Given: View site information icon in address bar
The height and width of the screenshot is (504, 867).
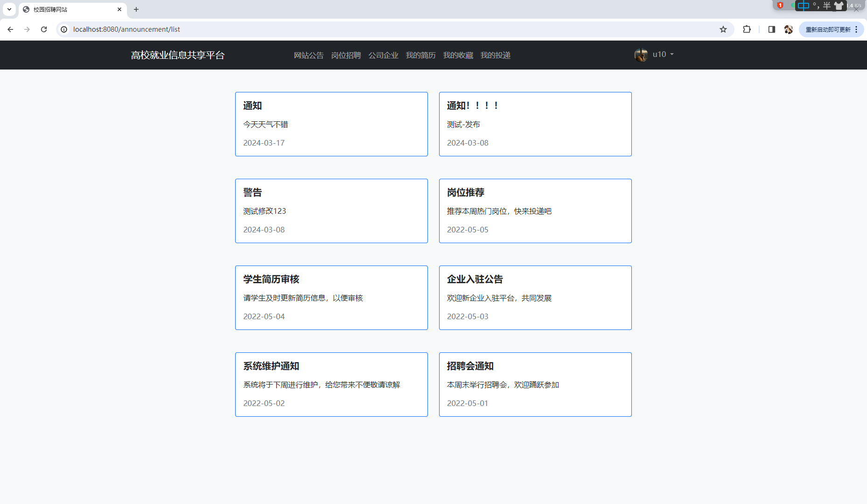Looking at the screenshot, I should (x=64, y=29).
